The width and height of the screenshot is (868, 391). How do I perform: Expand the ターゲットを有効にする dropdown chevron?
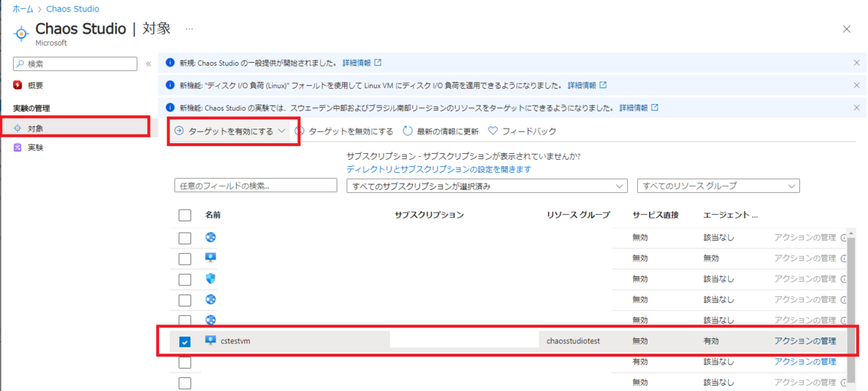pyautogui.click(x=282, y=132)
